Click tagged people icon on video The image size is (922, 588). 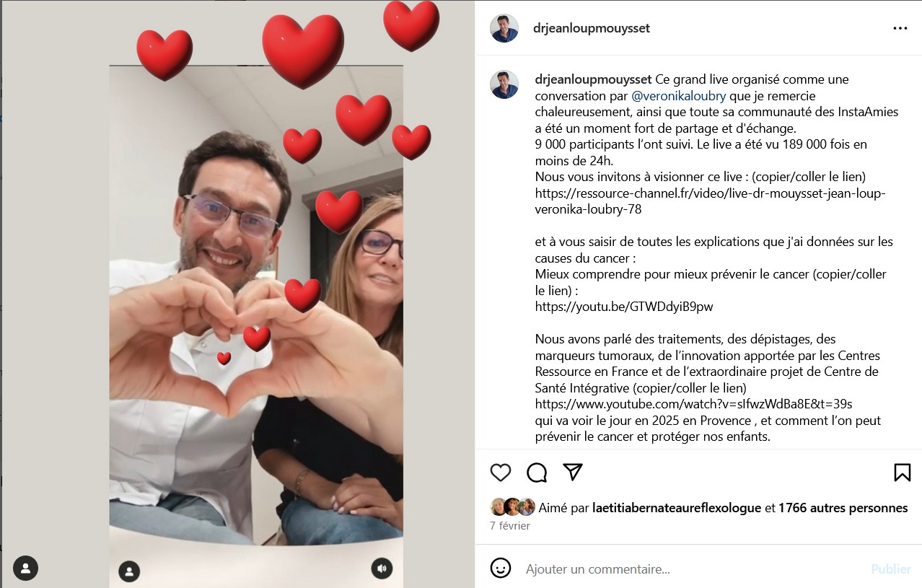coord(129,572)
